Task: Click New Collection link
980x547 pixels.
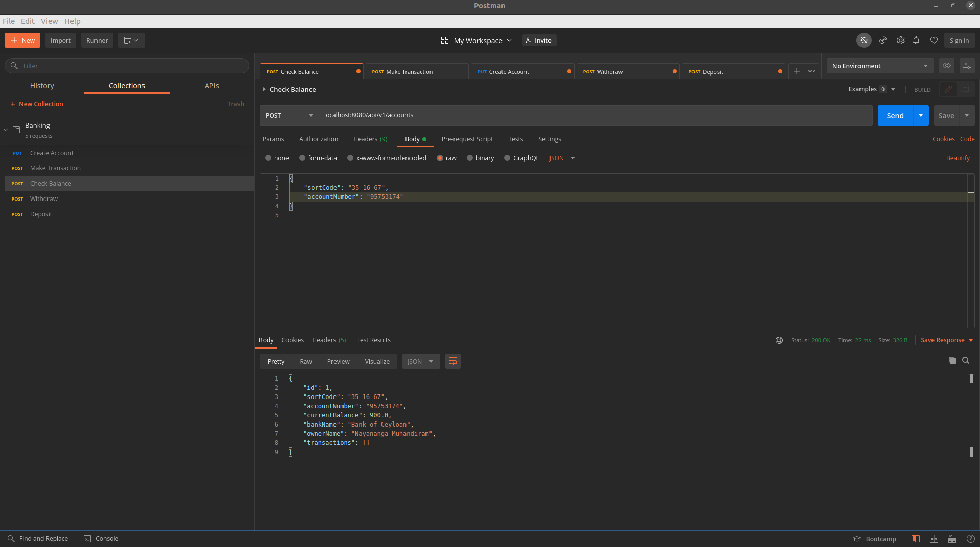Action: click(36, 104)
